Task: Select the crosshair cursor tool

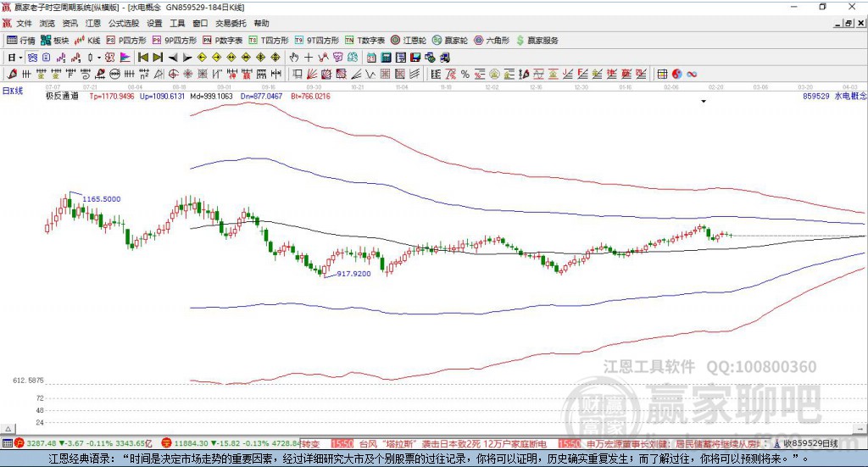Action: (309, 58)
